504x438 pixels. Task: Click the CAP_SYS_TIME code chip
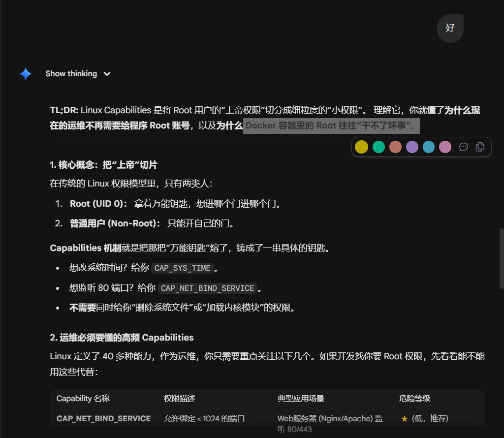182,268
